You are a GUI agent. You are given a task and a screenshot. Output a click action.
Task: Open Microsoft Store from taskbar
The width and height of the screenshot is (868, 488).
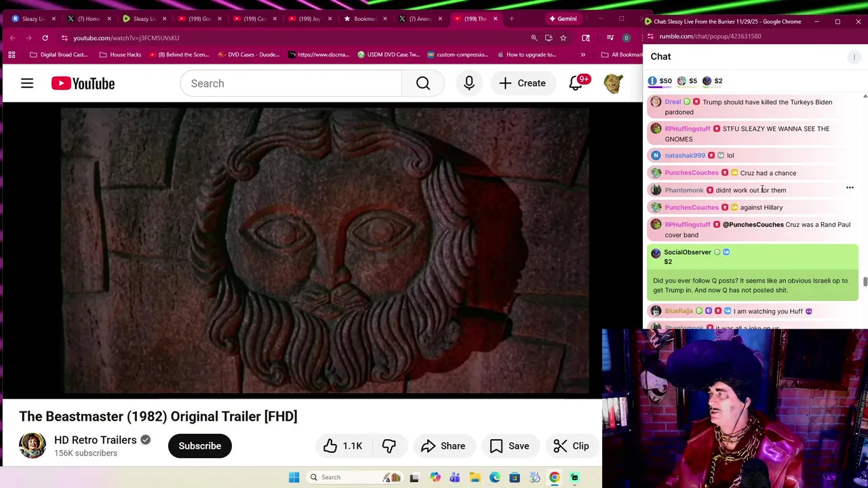[x=515, y=477]
